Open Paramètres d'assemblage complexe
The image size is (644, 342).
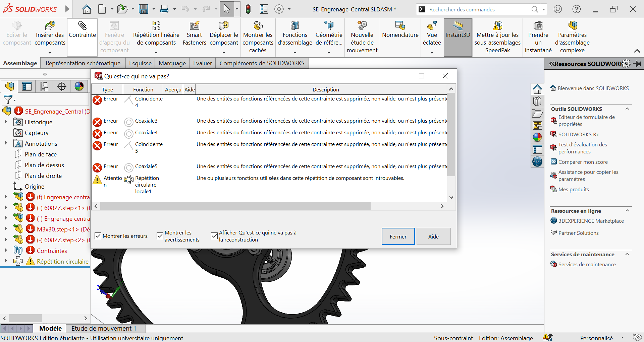coord(572,37)
